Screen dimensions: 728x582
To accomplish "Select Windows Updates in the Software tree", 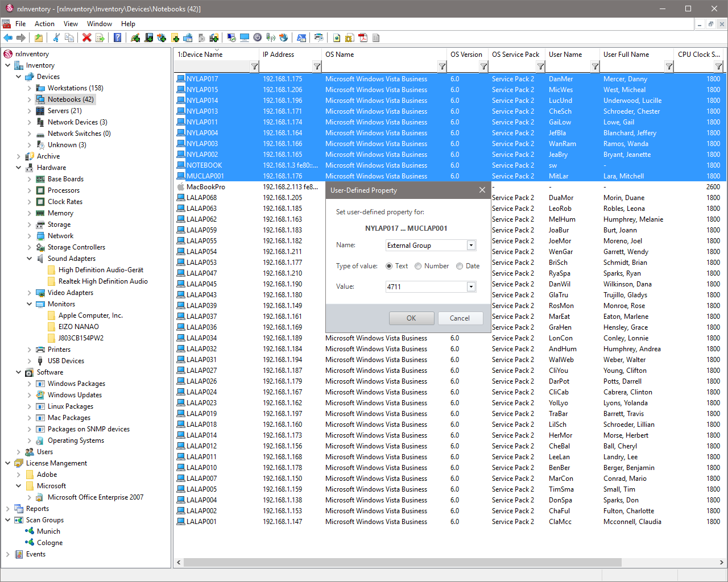I will [x=75, y=395].
